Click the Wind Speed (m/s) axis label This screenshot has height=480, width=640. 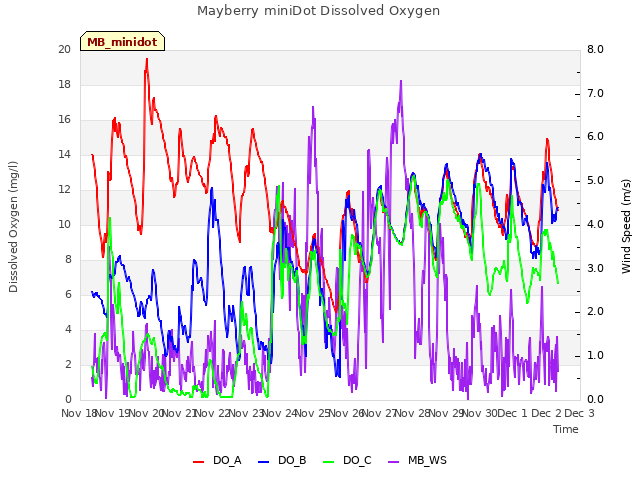[626, 226]
